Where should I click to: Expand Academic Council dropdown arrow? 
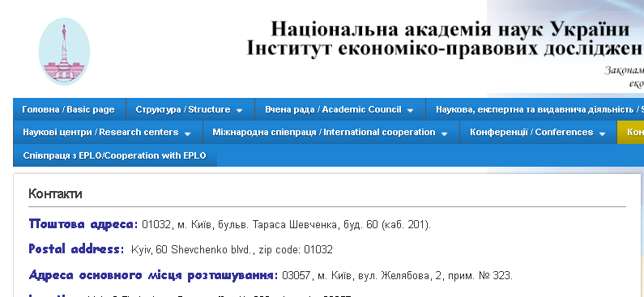(x=410, y=110)
